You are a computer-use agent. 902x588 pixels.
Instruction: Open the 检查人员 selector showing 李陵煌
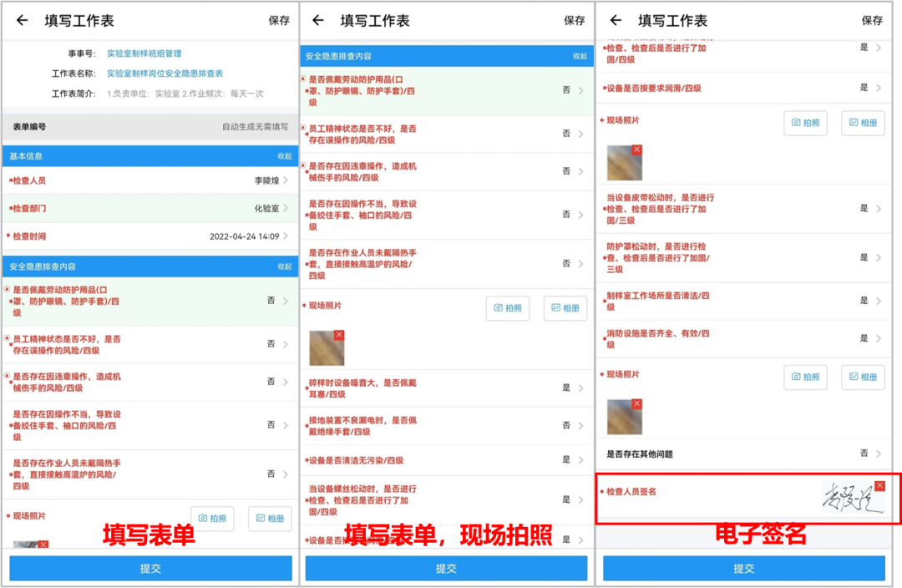[271, 180]
